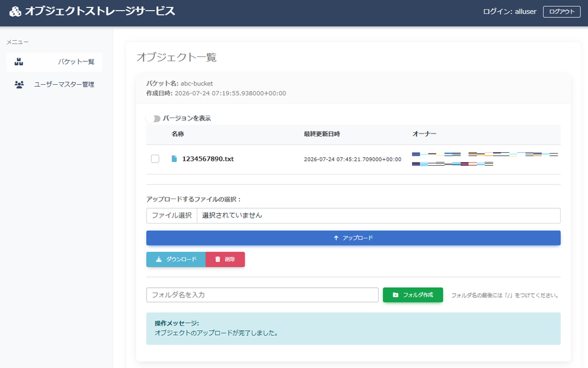Click the creation date 2026-07-24 07:19:55.938000+00:00
Screen dimensions: 588x368
point(230,93)
